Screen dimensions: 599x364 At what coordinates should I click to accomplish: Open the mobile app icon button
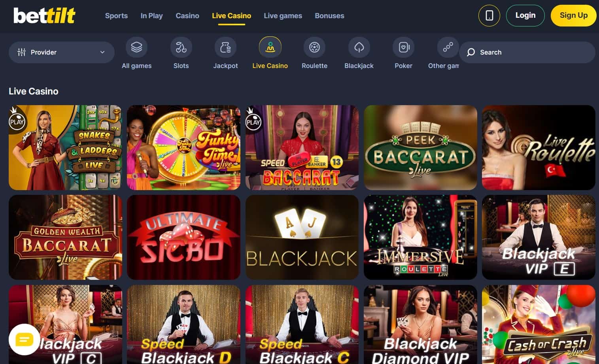[x=489, y=15]
